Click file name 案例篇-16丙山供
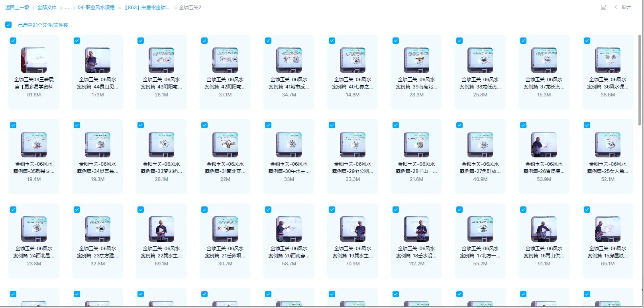The image size is (644, 308). point(544,252)
